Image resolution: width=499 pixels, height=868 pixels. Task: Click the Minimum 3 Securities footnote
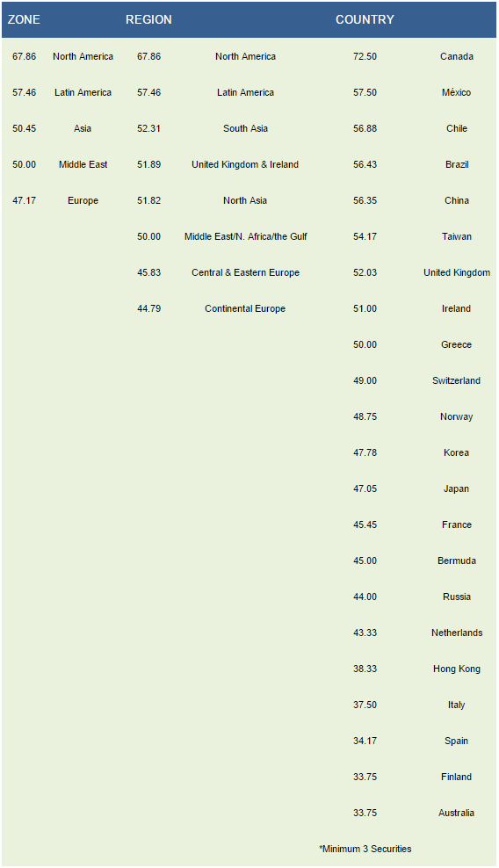(x=365, y=849)
